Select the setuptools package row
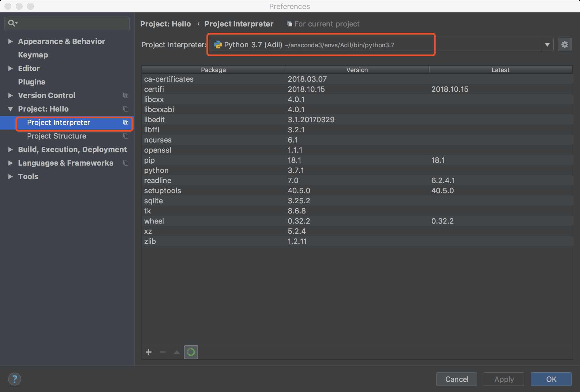 point(163,191)
